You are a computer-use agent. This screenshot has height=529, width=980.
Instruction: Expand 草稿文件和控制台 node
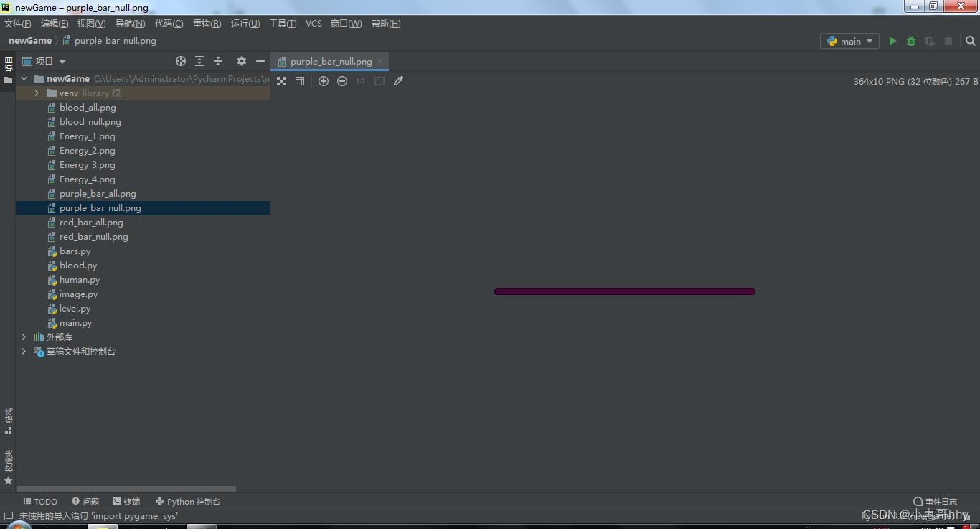point(24,351)
